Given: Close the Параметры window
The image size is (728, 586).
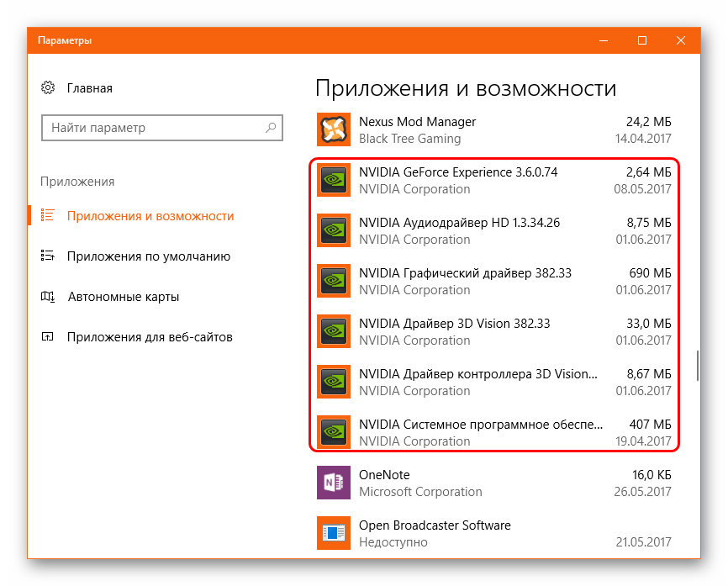Looking at the screenshot, I should [x=681, y=40].
